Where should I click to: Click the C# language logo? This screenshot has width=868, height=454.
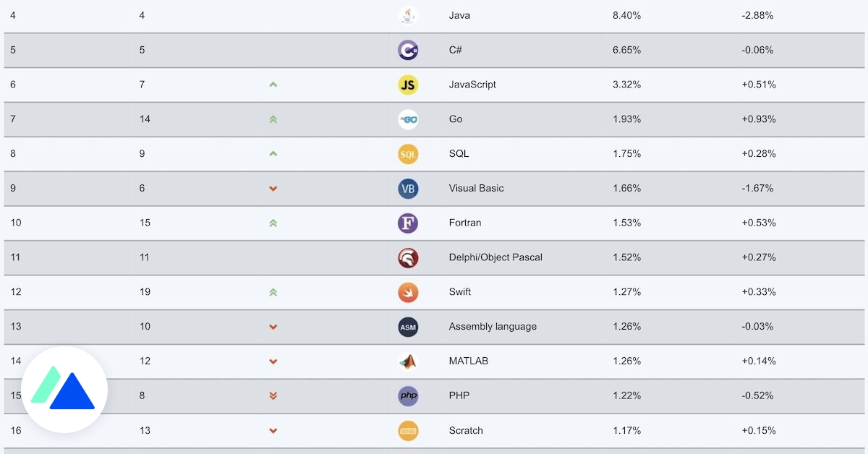[x=408, y=50]
